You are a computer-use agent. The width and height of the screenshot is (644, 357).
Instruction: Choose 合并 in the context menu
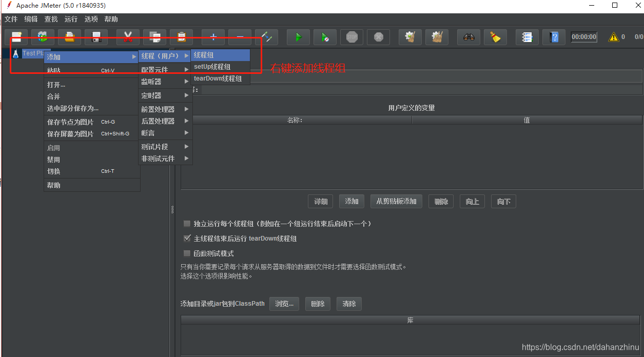tap(91, 96)
